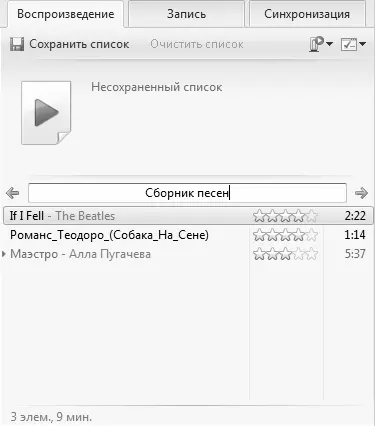This screenshot has height=426, width=375.
Task: Switch to the Синхронизация tab
Action: tap(307, 14)
